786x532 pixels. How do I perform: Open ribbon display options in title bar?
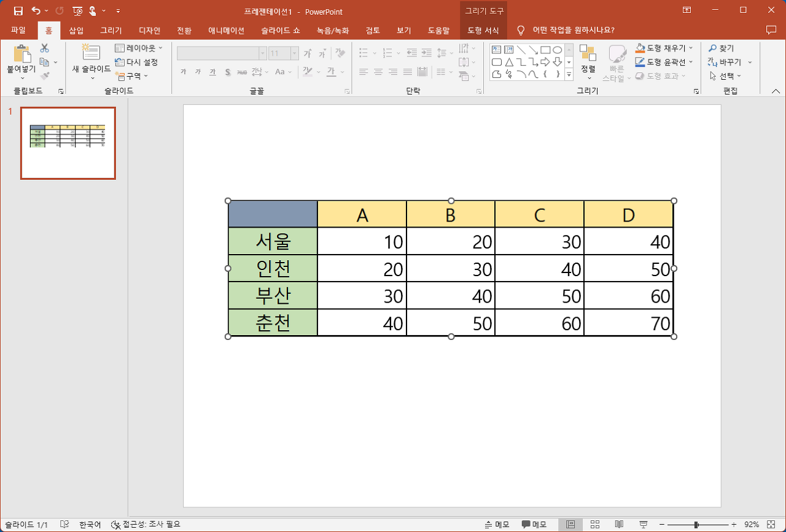tap(687, 10)
